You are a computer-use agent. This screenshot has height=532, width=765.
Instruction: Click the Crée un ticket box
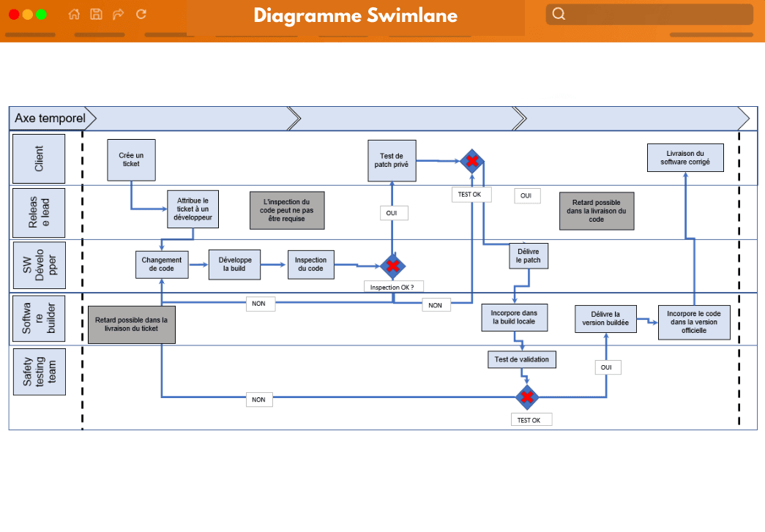131,160
